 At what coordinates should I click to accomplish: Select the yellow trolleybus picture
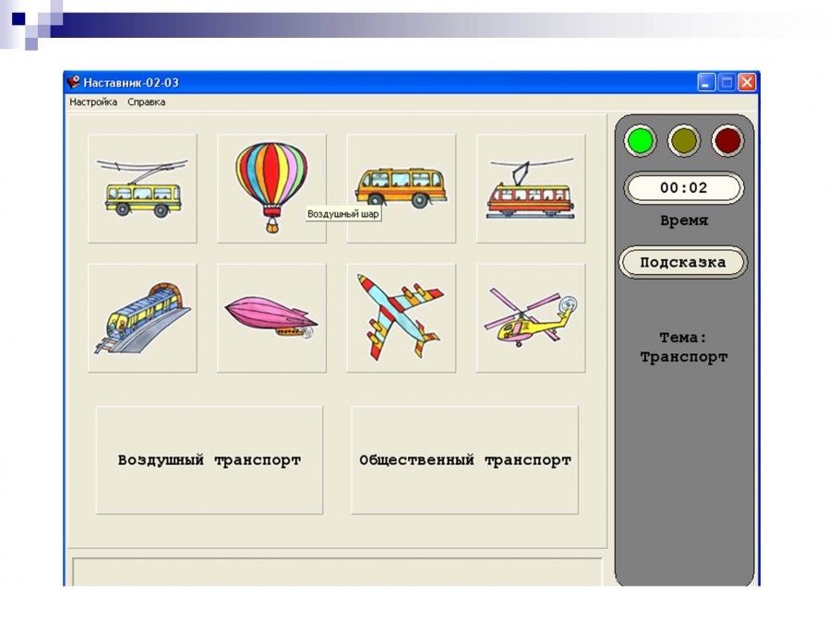click(142, 188)
